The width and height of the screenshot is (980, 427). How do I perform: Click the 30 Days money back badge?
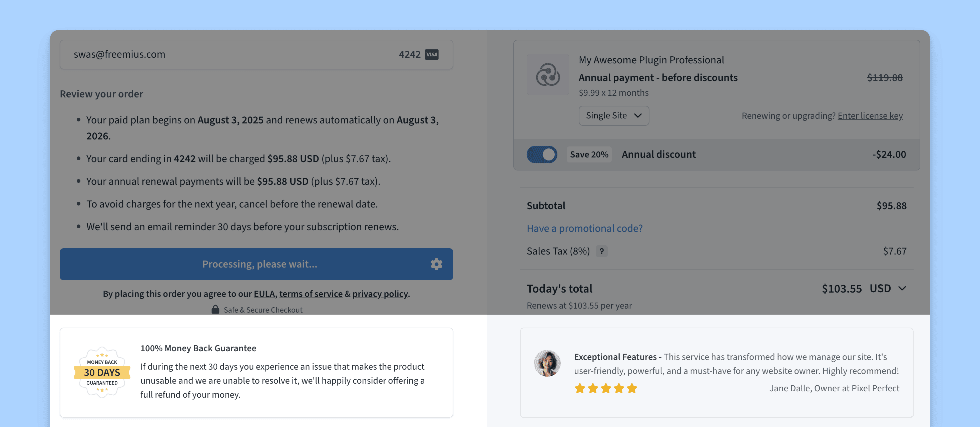pos(102,372)
